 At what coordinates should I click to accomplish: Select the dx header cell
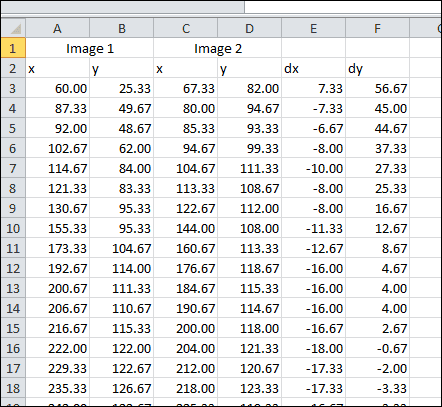pyautogui.click(x=314, y=68)
